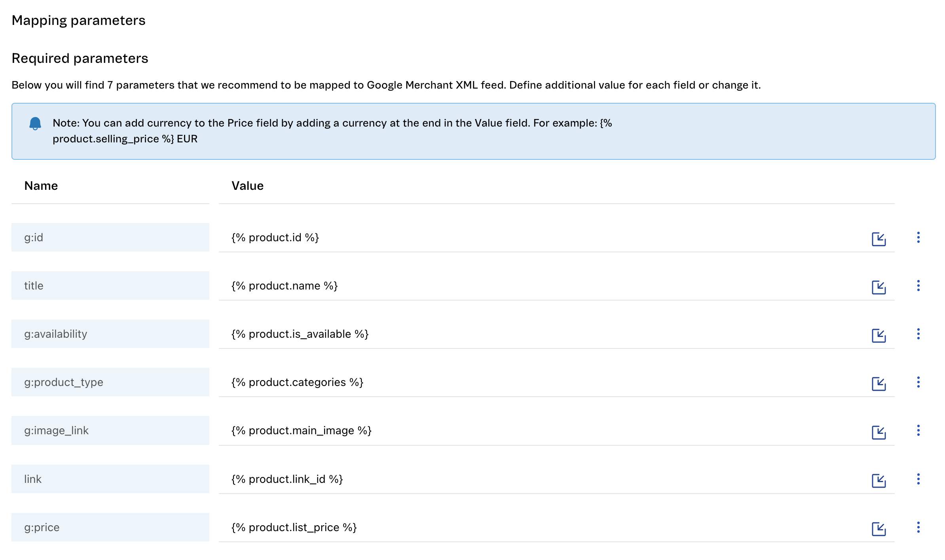Click the currency note text in the banner

[332, 131]
